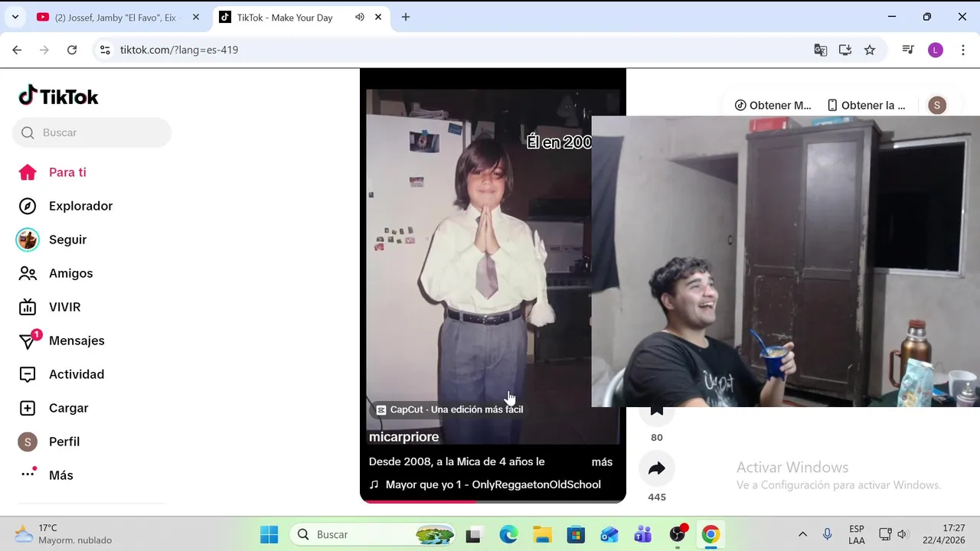Click the CapCut edición más fácil tag
The width and height of the screenshot is (980, 551).
449,409
